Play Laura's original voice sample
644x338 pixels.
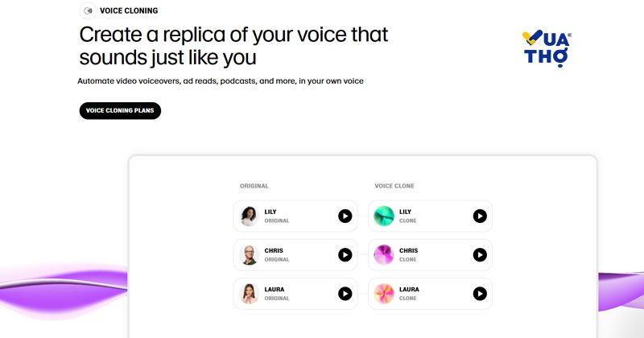click(345, 294)
